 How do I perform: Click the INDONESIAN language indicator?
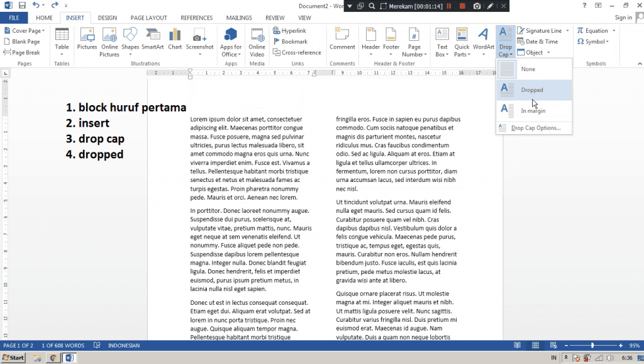(x=124, y=346)
